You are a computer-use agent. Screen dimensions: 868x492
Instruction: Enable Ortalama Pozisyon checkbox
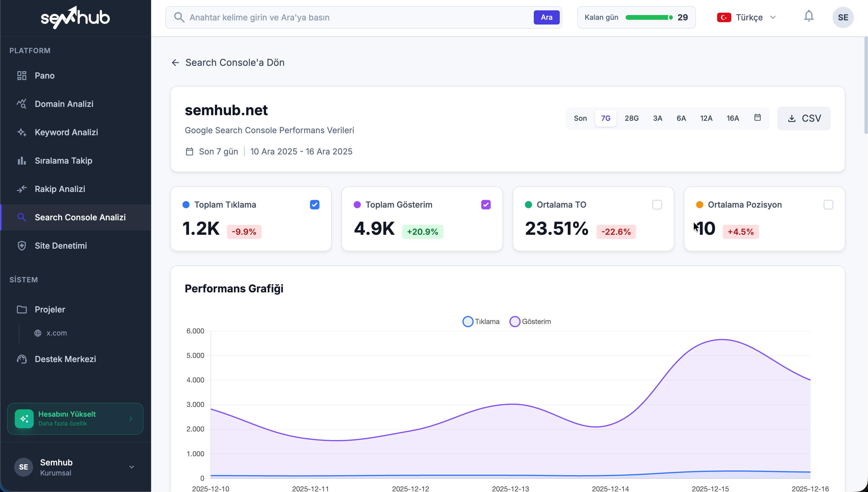tap(828, 205)
